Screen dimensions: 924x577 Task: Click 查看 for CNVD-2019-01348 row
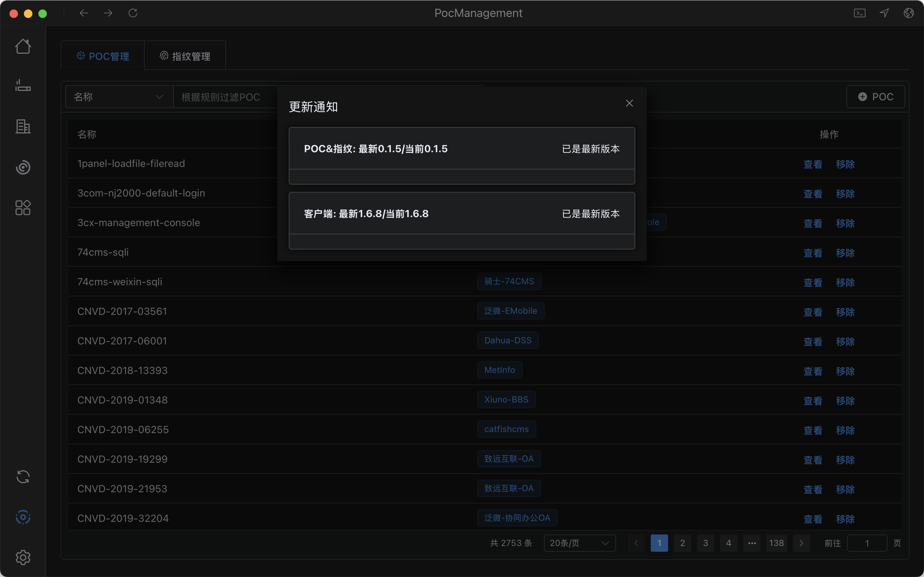812,401
